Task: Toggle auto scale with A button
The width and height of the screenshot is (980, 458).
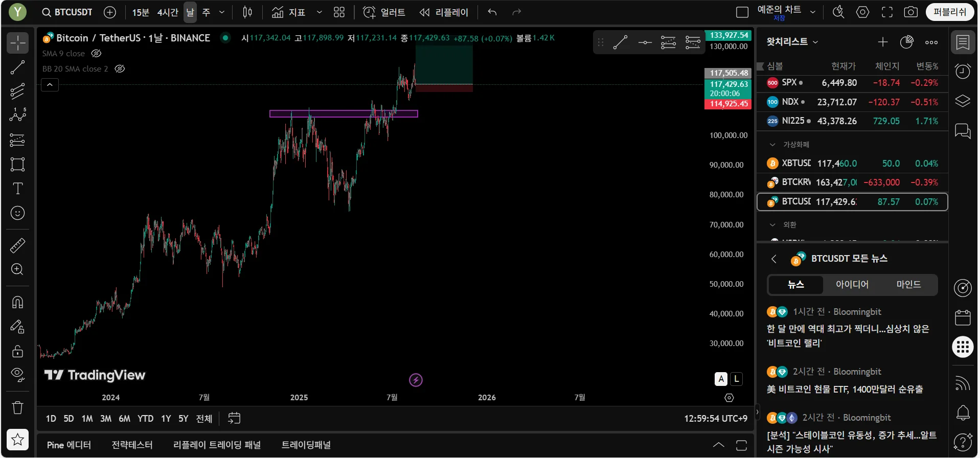Action: pos(721,379)
